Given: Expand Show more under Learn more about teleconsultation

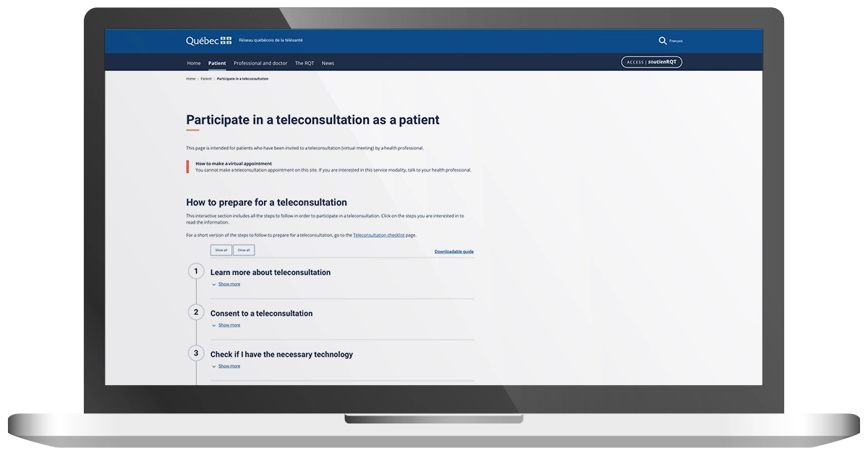Looking at the screenshot, I should (x=229, y=284).
